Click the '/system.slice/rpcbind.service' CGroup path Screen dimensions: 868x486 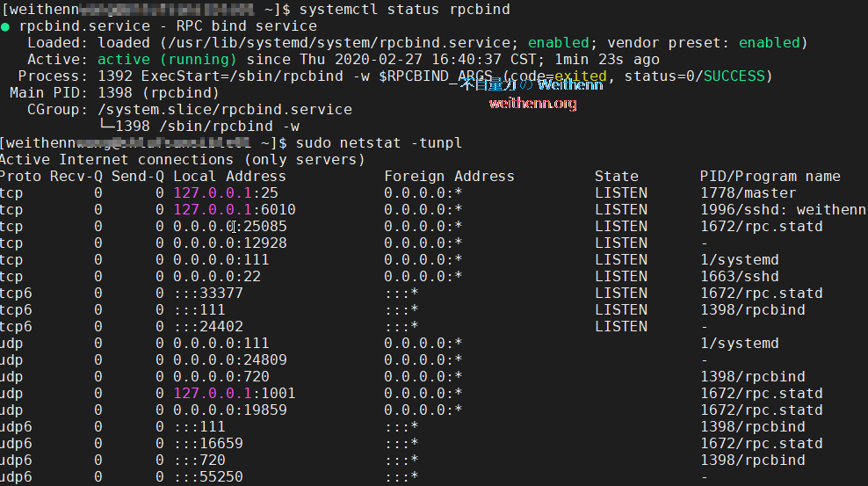225,109
